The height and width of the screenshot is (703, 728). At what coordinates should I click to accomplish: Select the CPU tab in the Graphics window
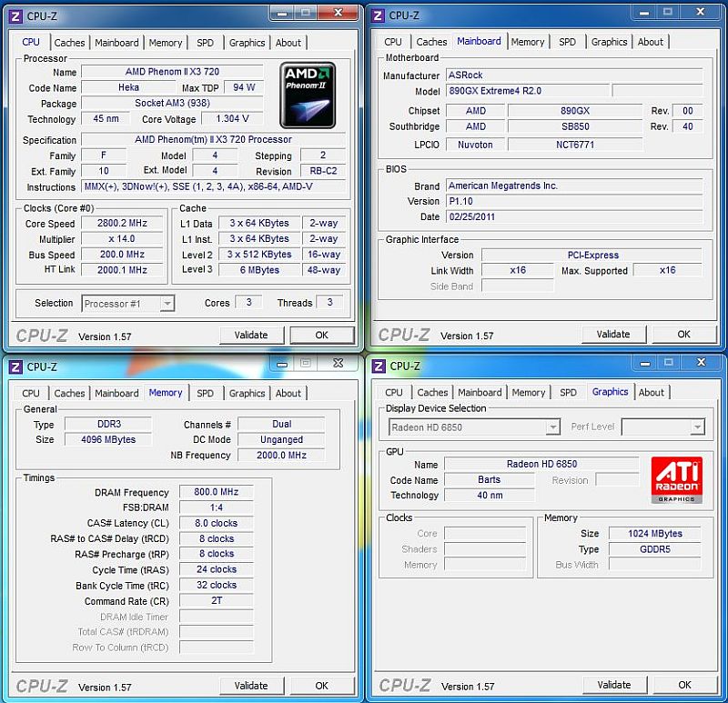(394, 392)
